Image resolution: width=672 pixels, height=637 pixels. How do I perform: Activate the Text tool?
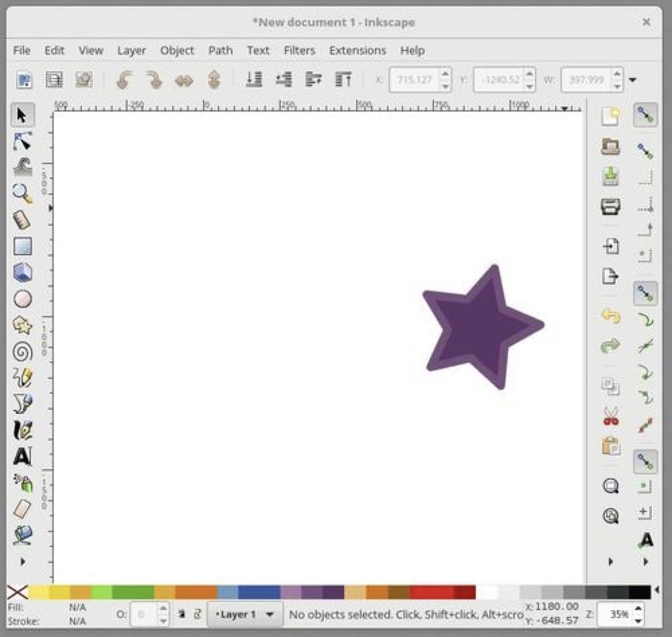[x=22, y=457]
